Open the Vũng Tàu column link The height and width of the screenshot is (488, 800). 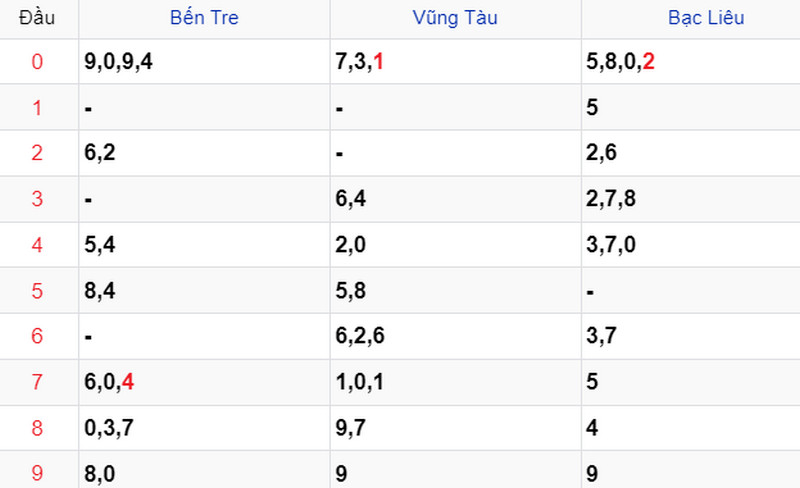(x=455, y=18)
